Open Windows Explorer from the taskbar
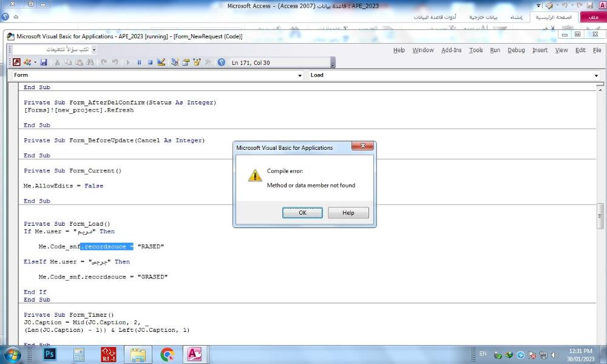This screenshot has height=364, width=607. pyautogui.click(x=138, y=355)
